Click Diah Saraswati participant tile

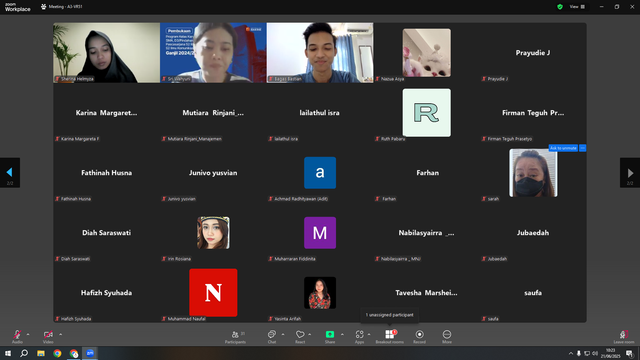107,233
